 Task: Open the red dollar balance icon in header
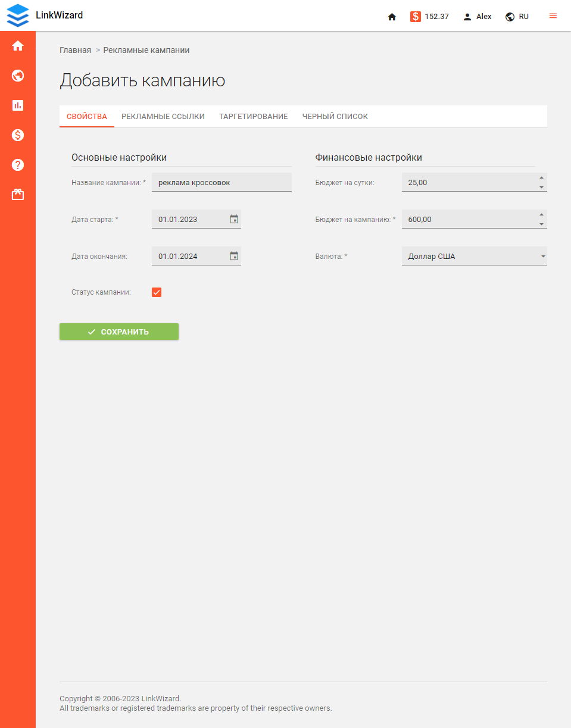416,16
